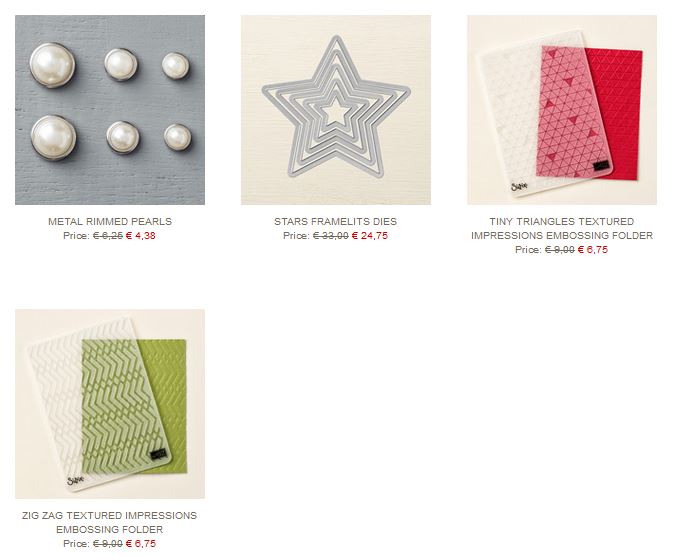The height and width of the screenshot is (555, 674).
Task: Click the crossed-out price € 33,00
Action: pos(331,236)
